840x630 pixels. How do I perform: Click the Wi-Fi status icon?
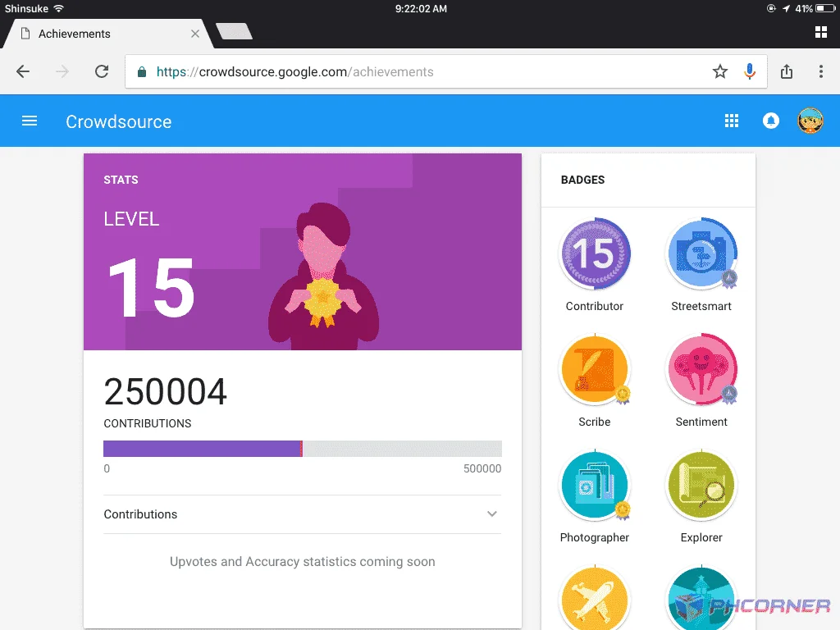tap(58, 8)
